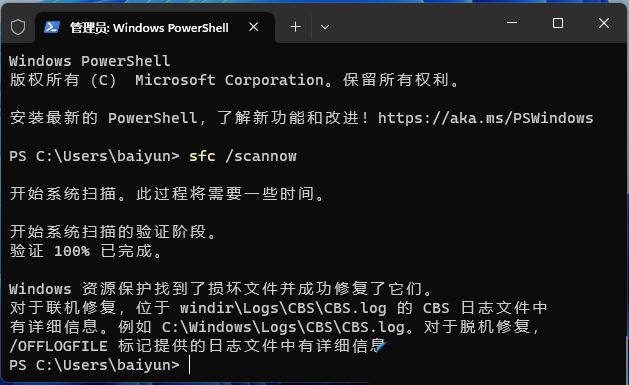The width and height of the screenshot is (629, 385).
Task: Open a new tab with the plus icon
Action: [296, 27]
